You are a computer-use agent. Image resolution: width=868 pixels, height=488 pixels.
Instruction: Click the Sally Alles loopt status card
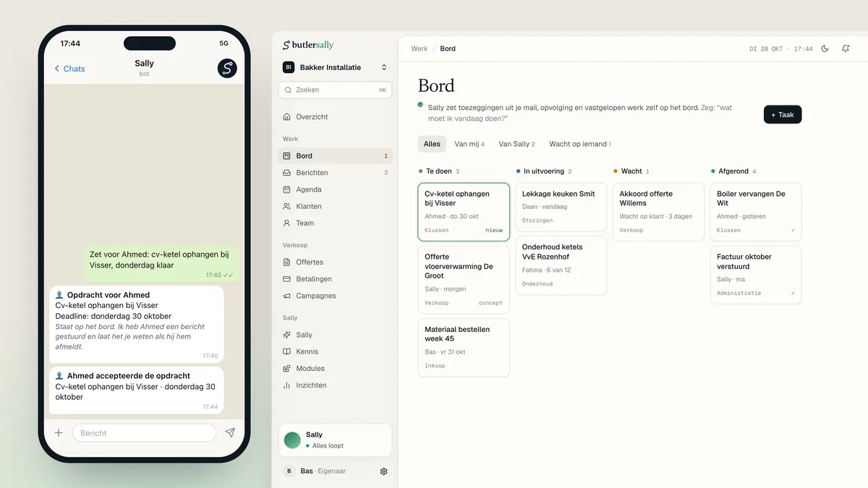click(335, 440)
